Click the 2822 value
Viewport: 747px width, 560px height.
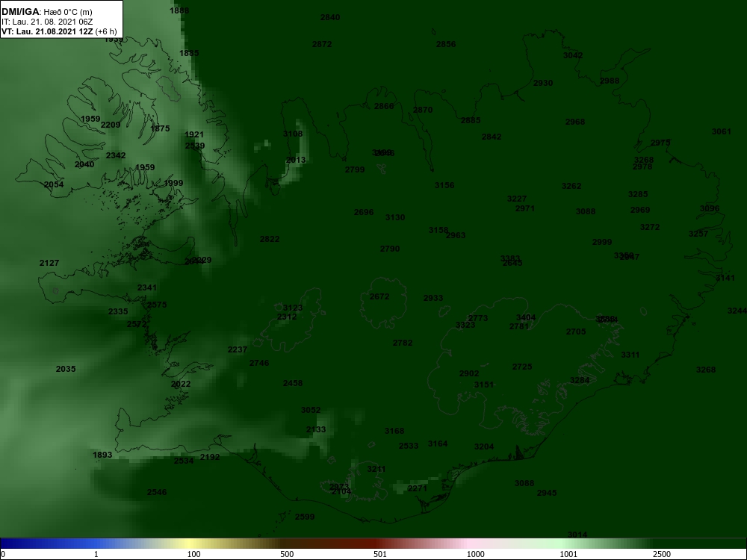click(x=270, y=239)
